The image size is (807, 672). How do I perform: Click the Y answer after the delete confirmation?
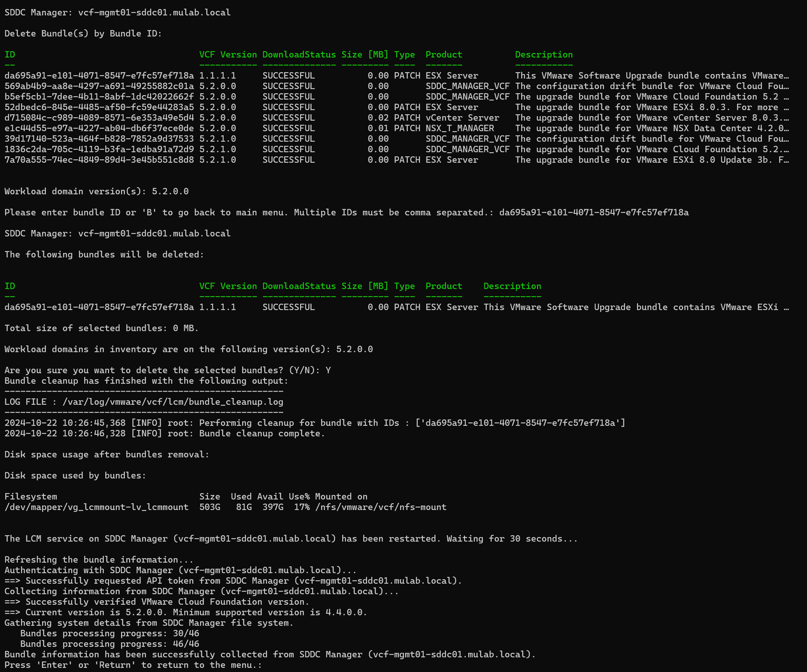(328, 370)
